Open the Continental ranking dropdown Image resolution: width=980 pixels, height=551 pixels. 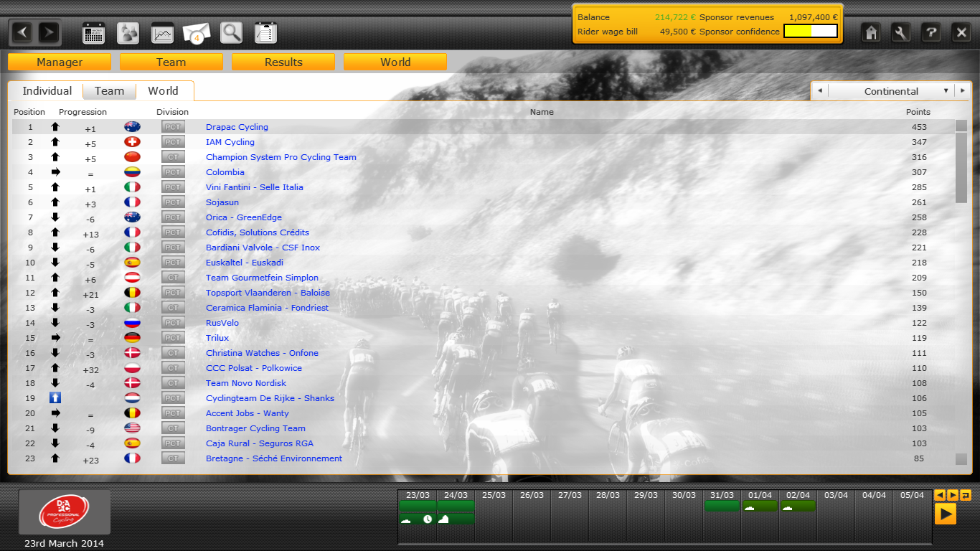pyautogui.click(x=891, y=91)
